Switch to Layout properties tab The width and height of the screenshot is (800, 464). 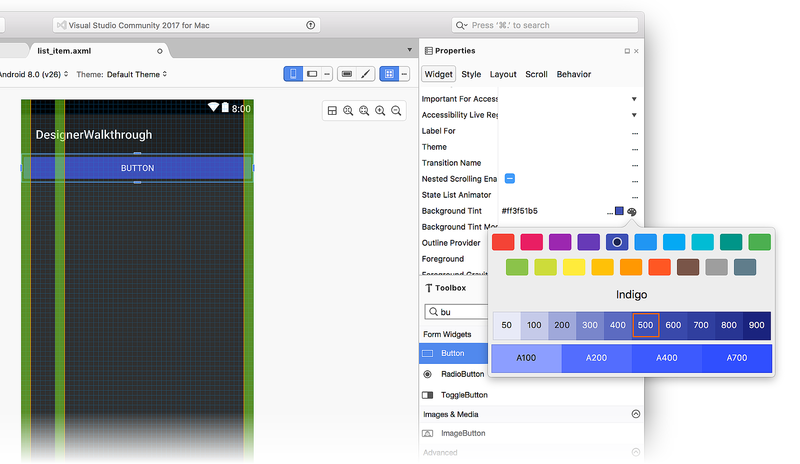503,74
